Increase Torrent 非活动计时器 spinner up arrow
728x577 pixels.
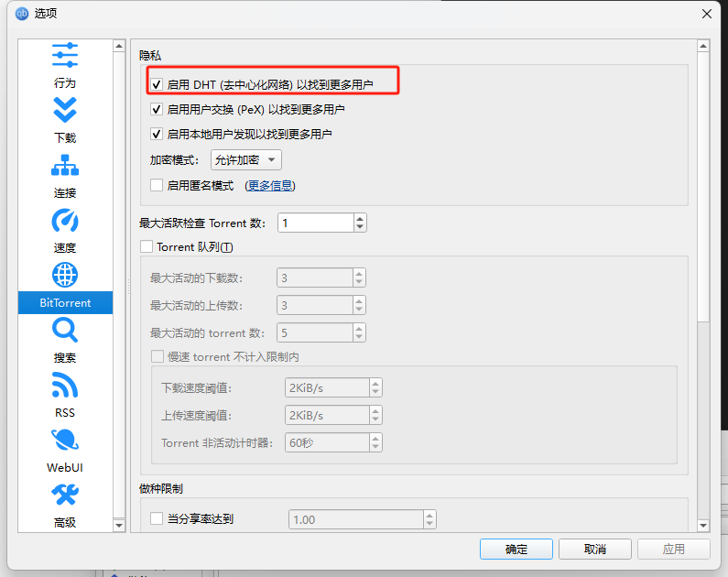click(375, 438)
